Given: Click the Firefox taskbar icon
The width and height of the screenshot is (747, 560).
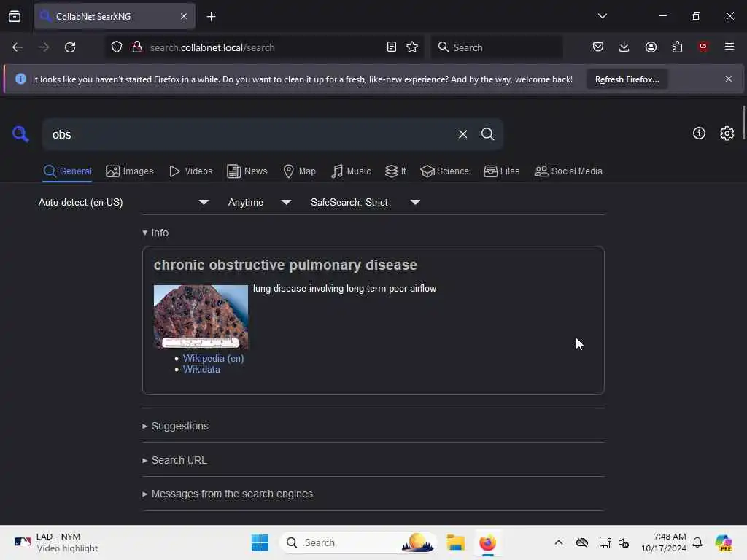Looking at the screenshot, I should (487, 542).
